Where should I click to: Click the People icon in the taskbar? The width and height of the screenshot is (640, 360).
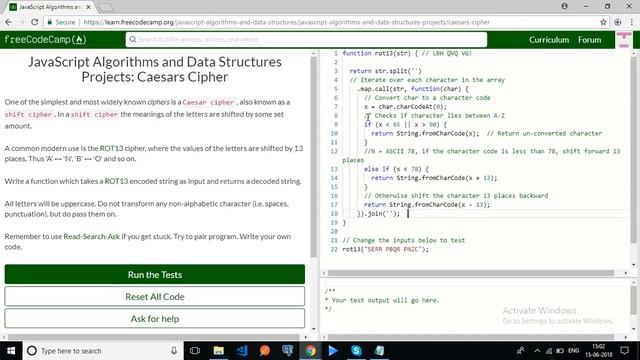point(520,351)
